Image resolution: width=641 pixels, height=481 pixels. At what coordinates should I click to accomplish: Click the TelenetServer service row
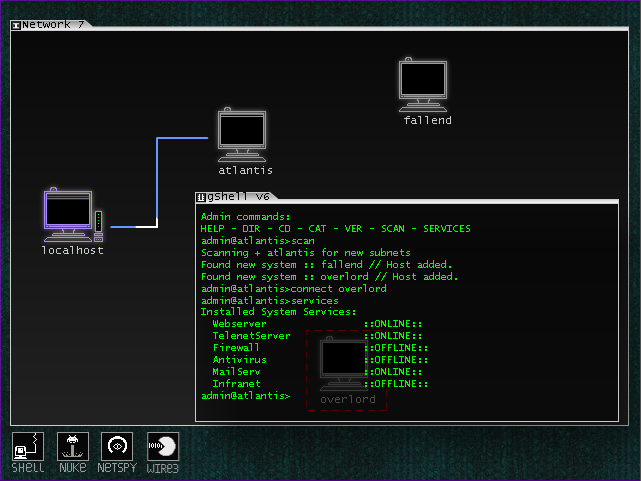pyautogui.click(x=251, y=336)
